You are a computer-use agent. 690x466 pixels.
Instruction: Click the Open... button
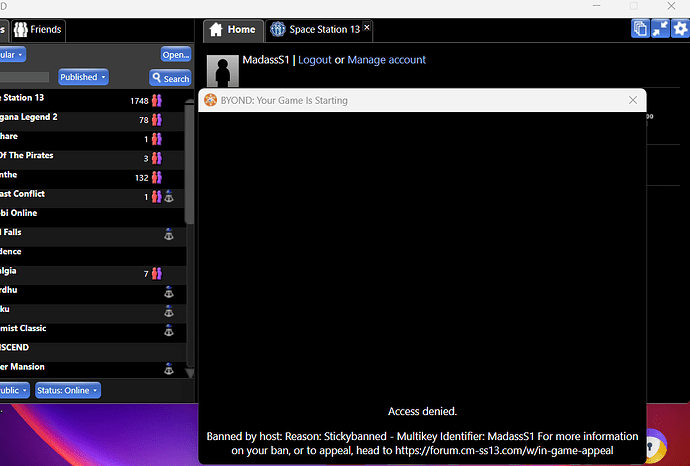click(176, 55)
